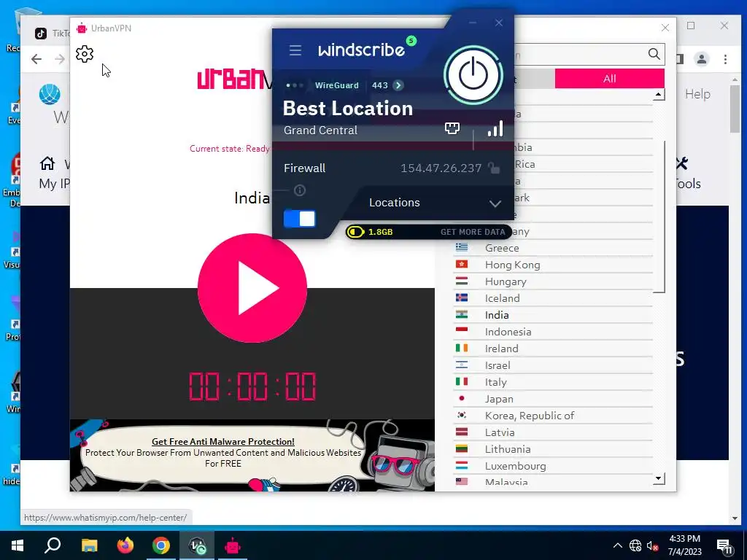Switch to Chrome in the taskbar
Image resolution: width=747 pixels, height=560 pixels.
[x=161, y=545]
